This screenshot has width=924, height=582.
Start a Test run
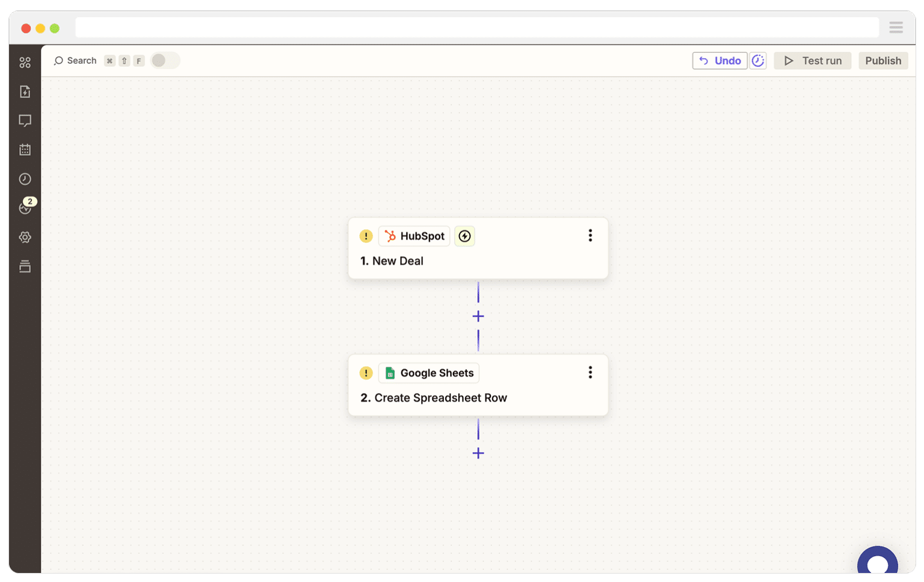point(812,60)
